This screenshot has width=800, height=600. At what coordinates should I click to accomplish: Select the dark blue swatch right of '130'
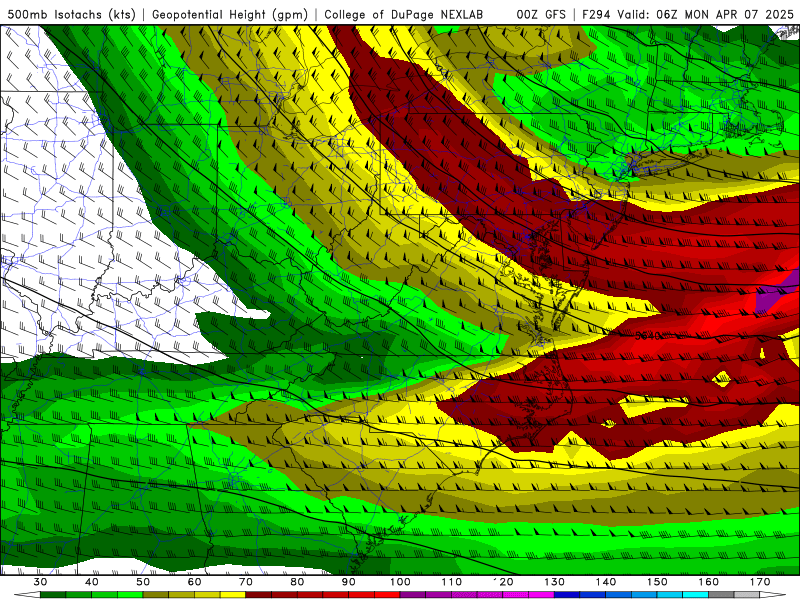coord(567,594)
